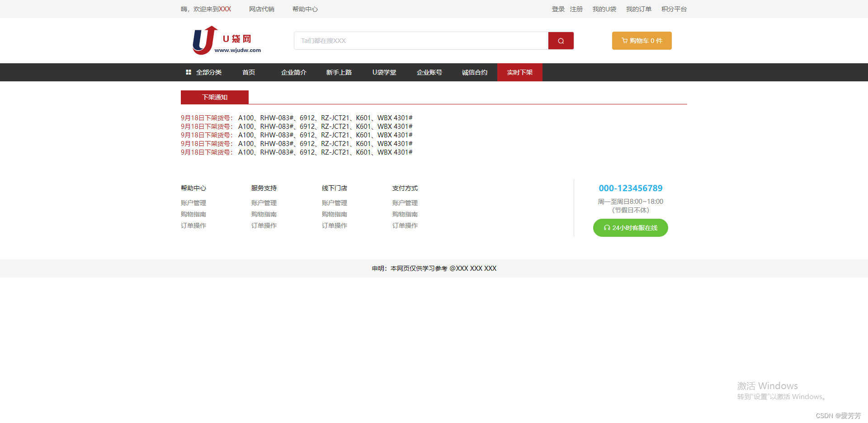Viewport: 868px width, 423px height.
Task: Click 订单操作 under 服务支持 footer column
Action: click(264, 226)
